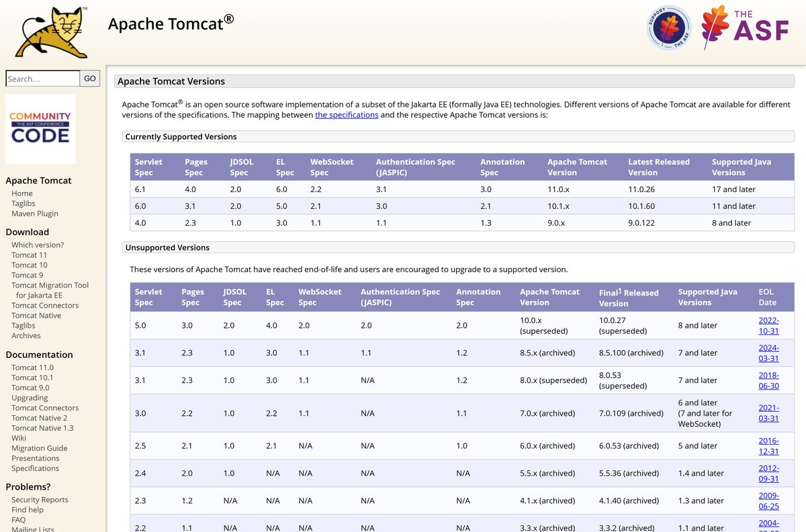
Task: Open Security Reports link
Action: coord(40,500)
